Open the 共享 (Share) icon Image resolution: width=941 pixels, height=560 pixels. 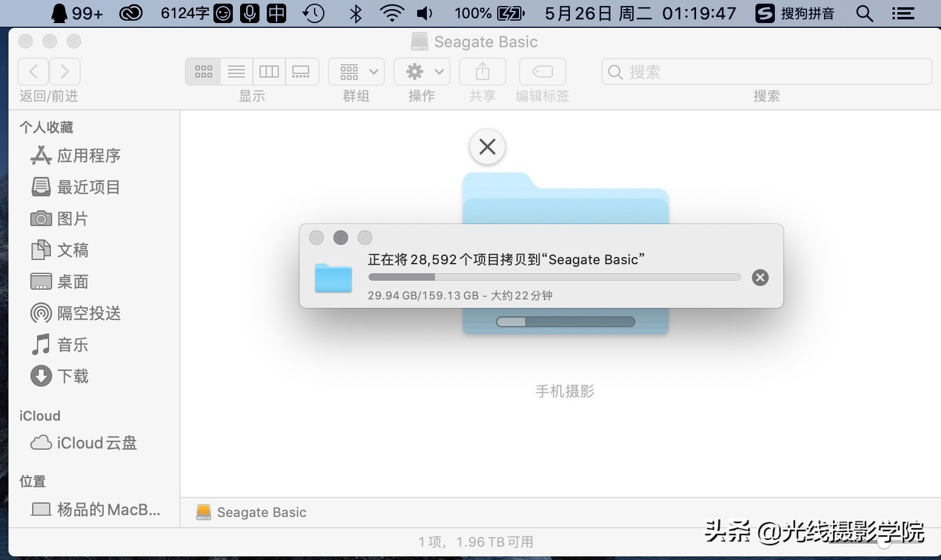pos(481,71)
